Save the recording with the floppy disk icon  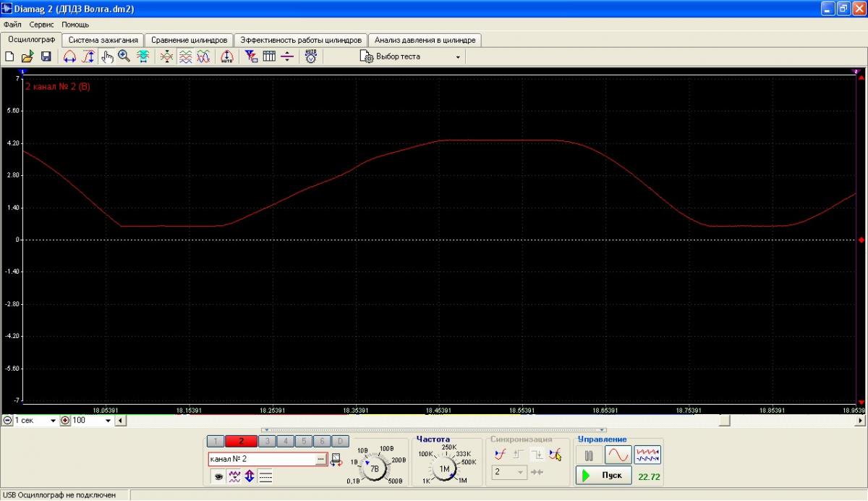pos(46,56)
